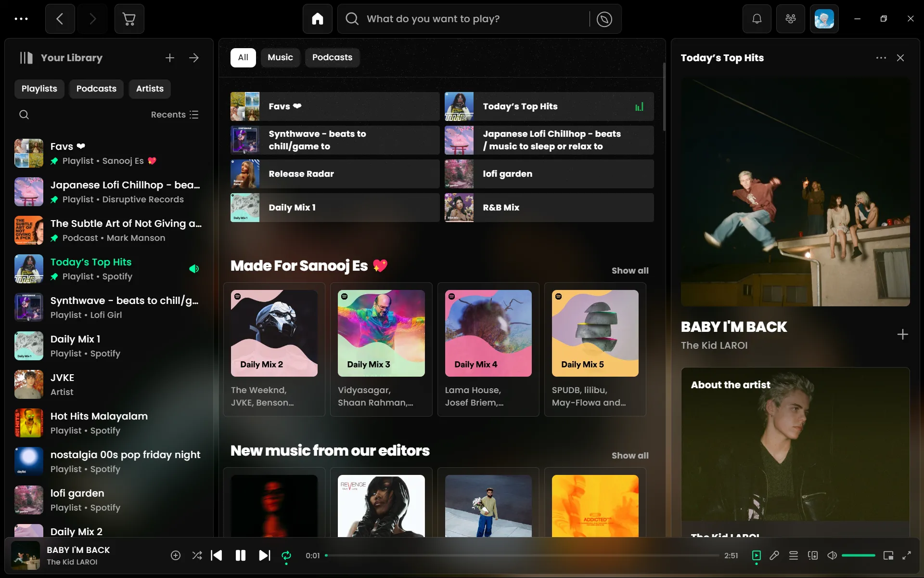Screen dimensions: 924x578
Task: Click the notifications bell icon
Action: (757, 19)
